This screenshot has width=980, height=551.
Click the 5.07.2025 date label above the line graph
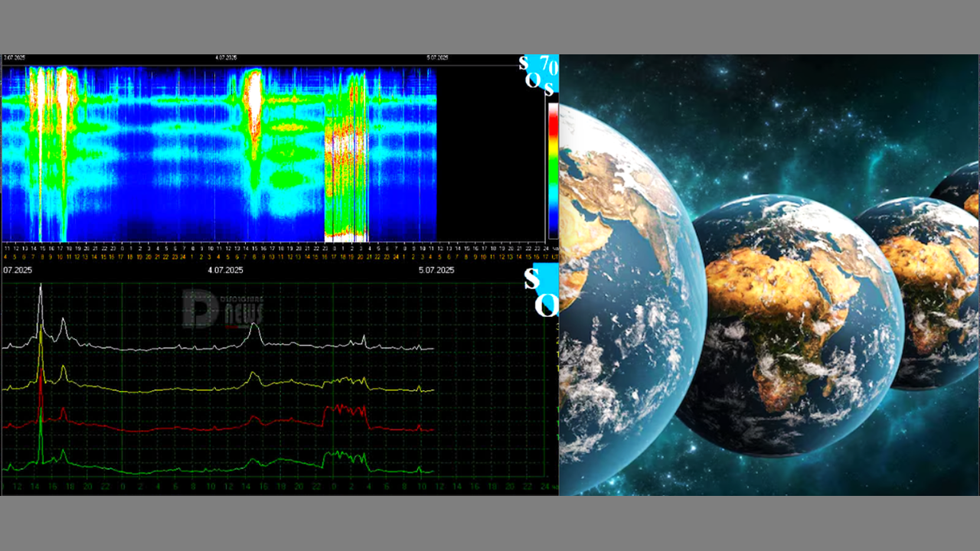point(436,270)
